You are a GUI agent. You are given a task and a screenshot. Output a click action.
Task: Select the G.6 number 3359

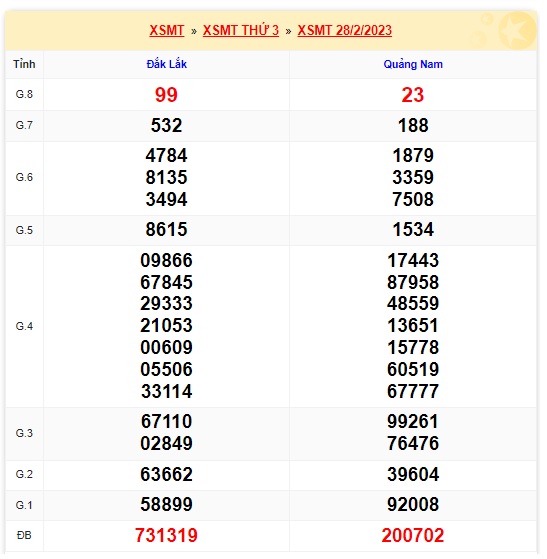(413, 178)
